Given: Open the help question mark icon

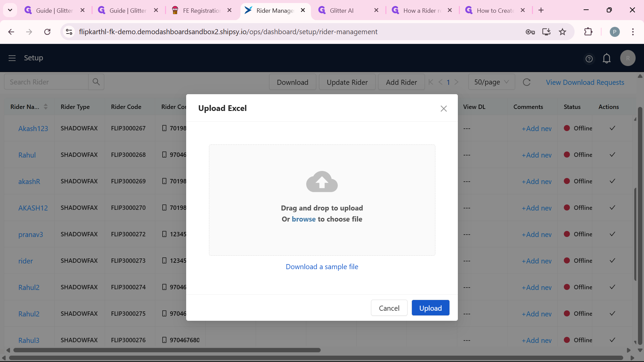Looking at the screenshot, I should (x=589, y=59).
